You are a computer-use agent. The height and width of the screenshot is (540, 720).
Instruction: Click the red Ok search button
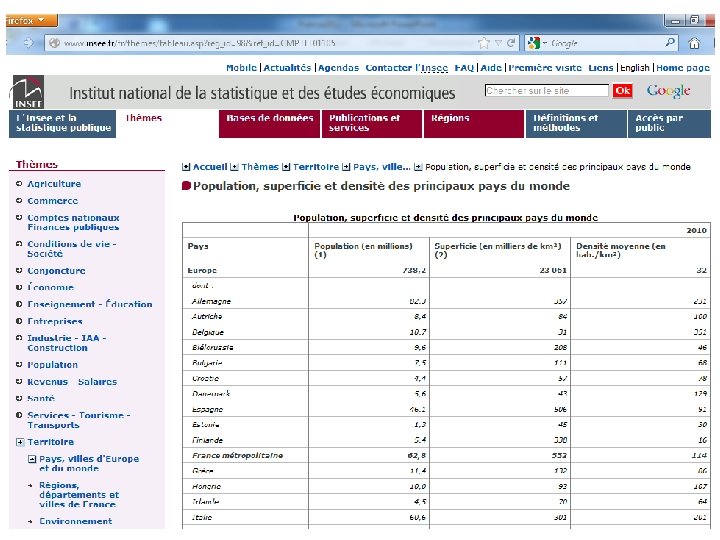pyautogui.click(x=623, y=90)
